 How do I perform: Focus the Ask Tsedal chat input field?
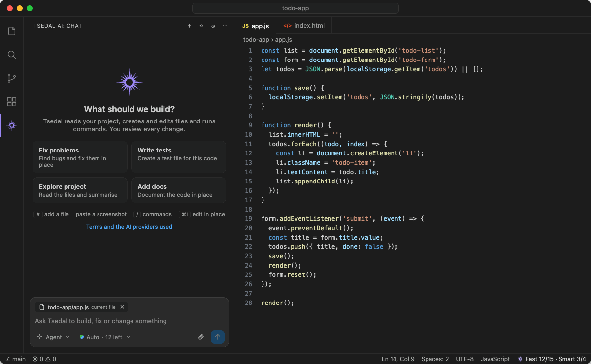coord(129,321)
